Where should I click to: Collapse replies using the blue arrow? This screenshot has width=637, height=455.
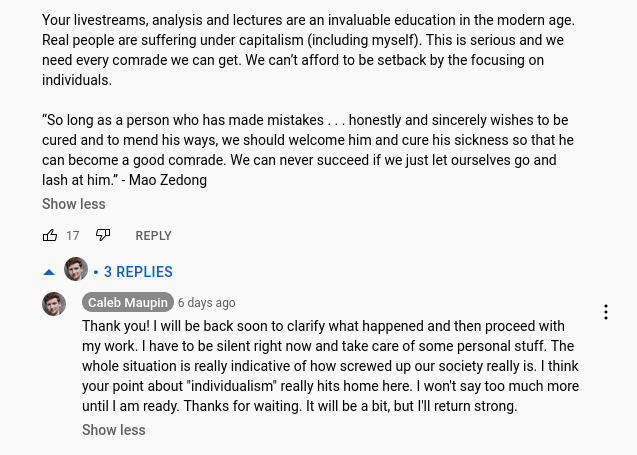pyautogui.click(x=49, y=272)
